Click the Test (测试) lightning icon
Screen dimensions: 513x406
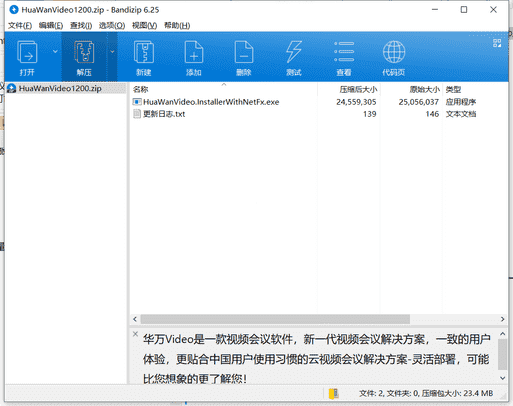294,52
